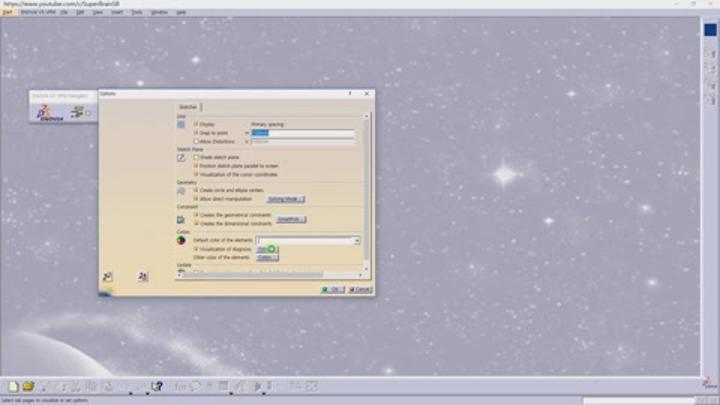Open the ENOVIA V5 VPM menu
Image resolution: width=720 pixels, height=405 pixels.
38,12
